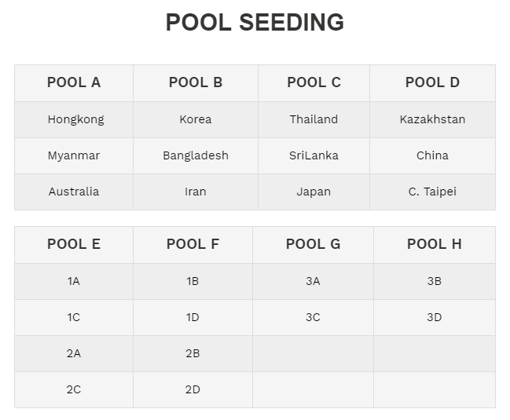The width and height of the screenshot is (510, 420).
Task: Select the 3B seed in Pool H
Action: coord(435,281)
